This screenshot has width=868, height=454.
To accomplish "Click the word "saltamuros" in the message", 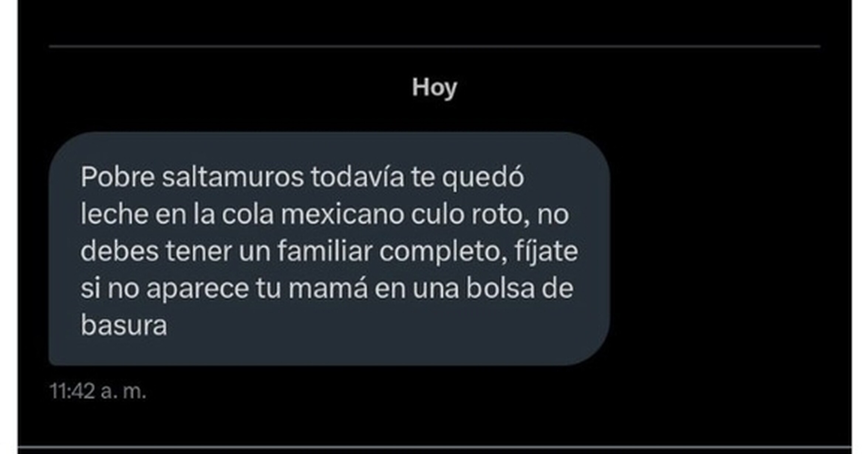I will point(233,177).
